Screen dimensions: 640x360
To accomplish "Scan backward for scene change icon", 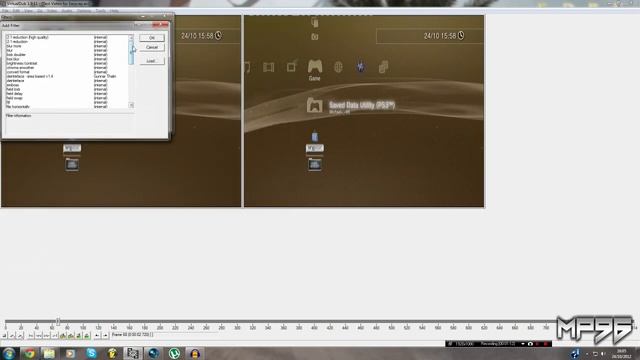I will tap(79, 335).
